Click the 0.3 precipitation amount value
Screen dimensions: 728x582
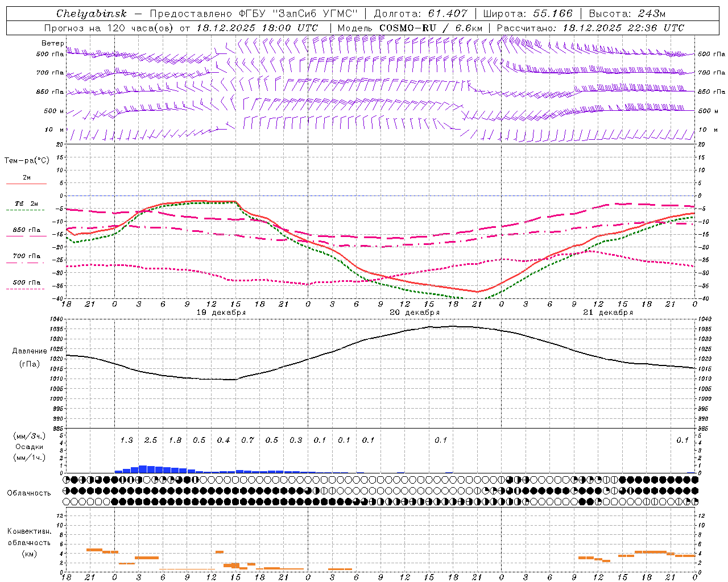point(296,440)
